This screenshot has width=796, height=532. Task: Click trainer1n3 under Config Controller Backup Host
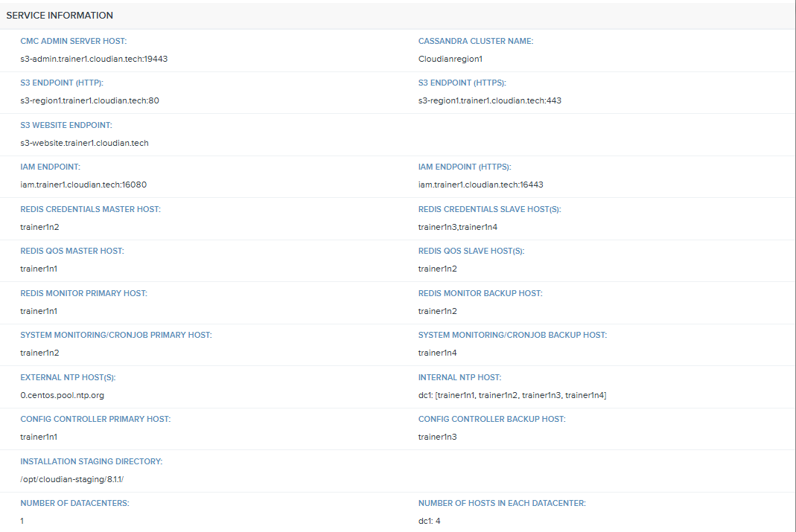point(438,438)
